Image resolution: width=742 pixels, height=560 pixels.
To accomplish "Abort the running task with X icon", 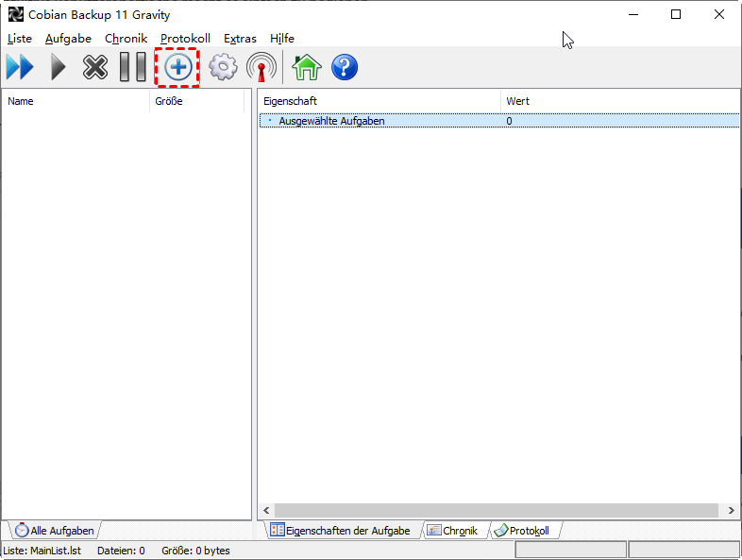I will [x=95, y=68].
